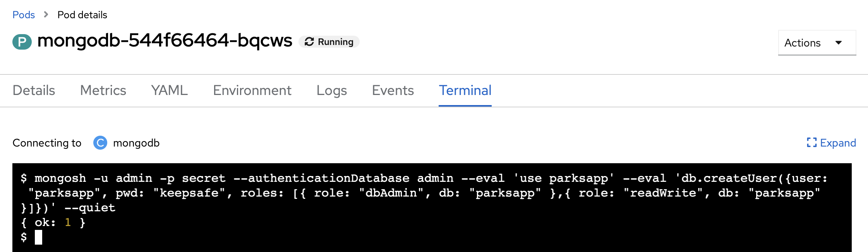Screen dimensions: 868x252
Task: Click the blue container C icon
Action: click(100, 143)
